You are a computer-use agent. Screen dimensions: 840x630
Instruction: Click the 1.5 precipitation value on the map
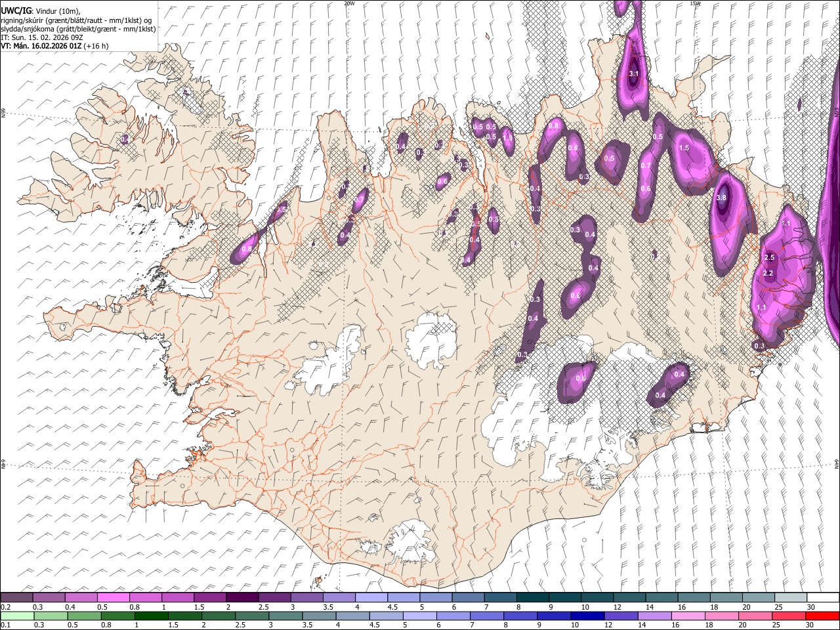pos(684,148)
